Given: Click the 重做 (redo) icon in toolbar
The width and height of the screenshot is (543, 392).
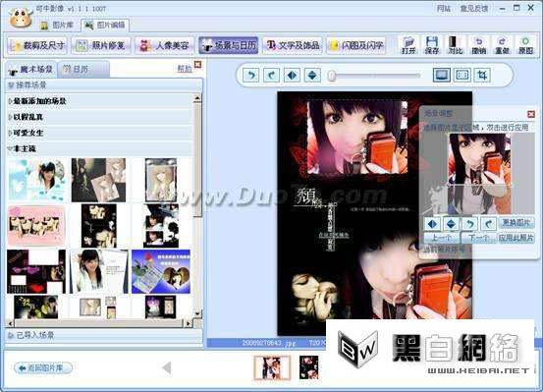Looking at the screenshot, I should [502, 45].
